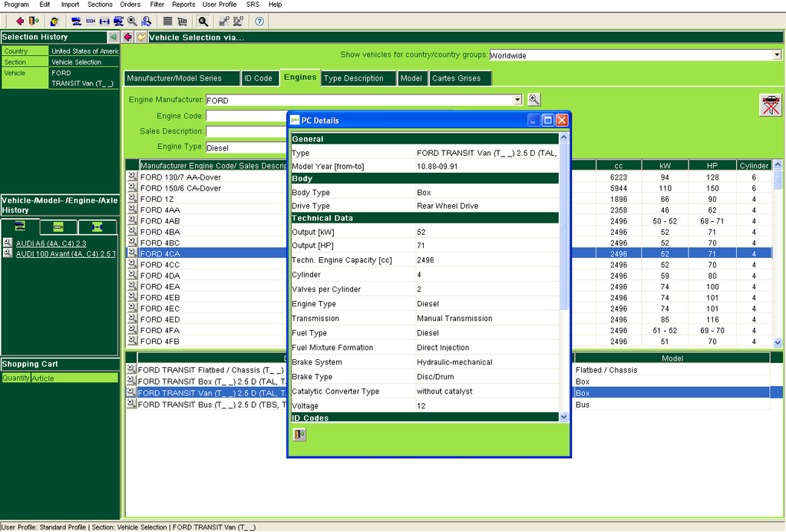Sort engine table by Cylinder column header
The height and width of the screenshot is (532, 786).
tap(754, 166)
